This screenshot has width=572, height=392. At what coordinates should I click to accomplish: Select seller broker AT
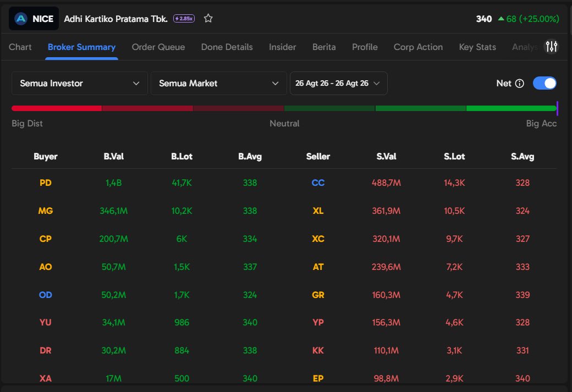click(x=318, y=267)
